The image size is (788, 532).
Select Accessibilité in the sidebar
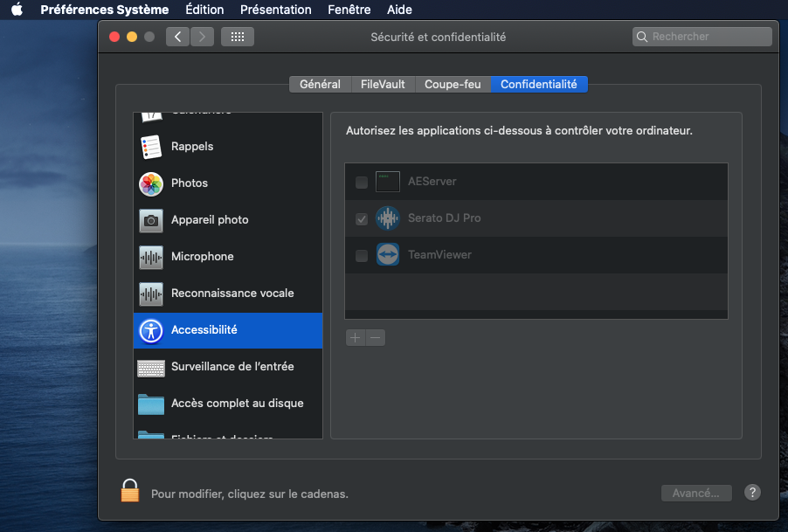click(228, 330)
